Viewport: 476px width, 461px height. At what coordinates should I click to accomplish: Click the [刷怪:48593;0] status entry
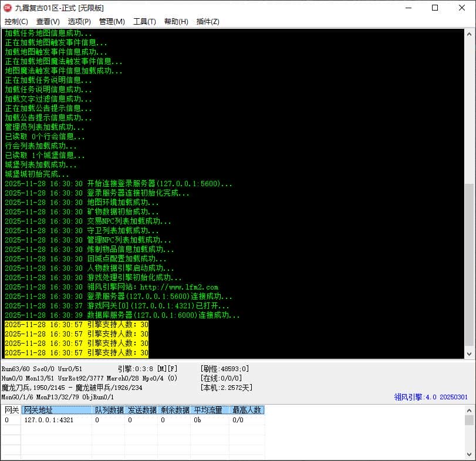click(225, 369)
